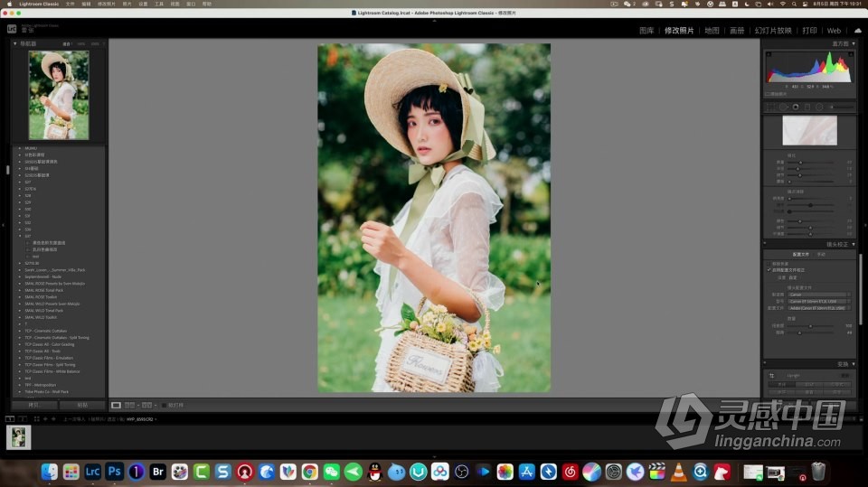868x487 pixels.
Task: Click the right panel scrollbar
Action: coord(860,289)
